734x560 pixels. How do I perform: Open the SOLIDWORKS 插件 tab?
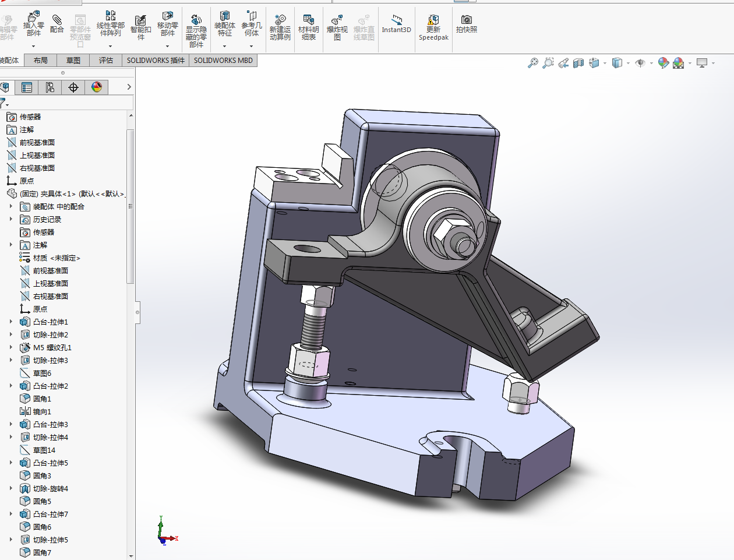point(156,60)
